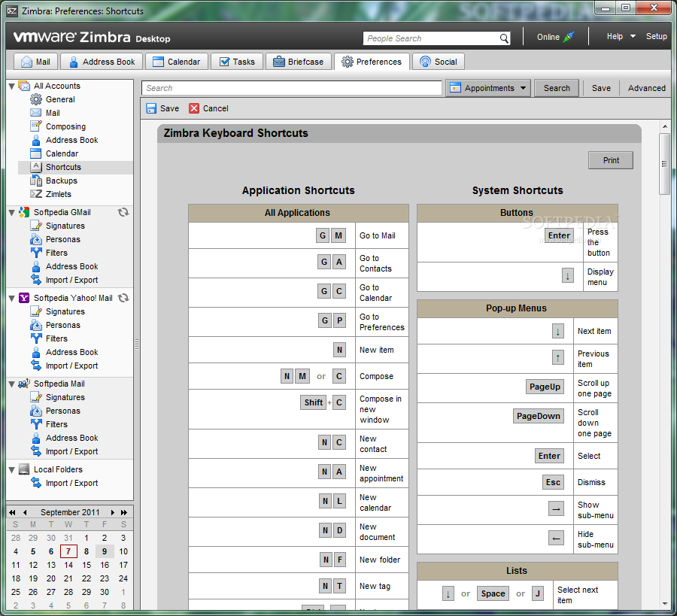677x616 pixels.
Task: Click the scrollbar down arrow of shortcuts pane
Action: (664, 603)
